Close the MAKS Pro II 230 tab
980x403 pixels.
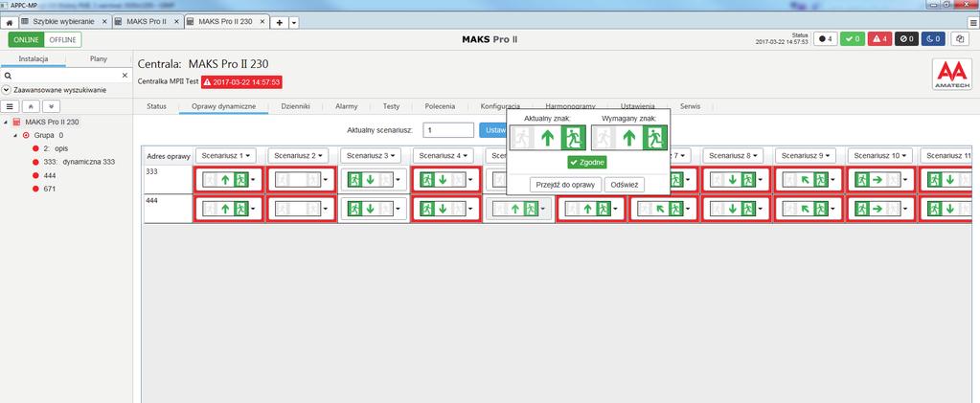[x=262, y=21]
